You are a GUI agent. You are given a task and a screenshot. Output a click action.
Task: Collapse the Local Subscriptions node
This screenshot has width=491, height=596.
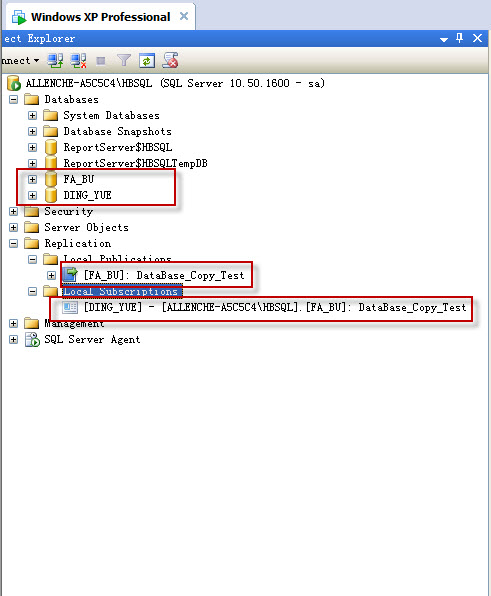pos(33,291)
